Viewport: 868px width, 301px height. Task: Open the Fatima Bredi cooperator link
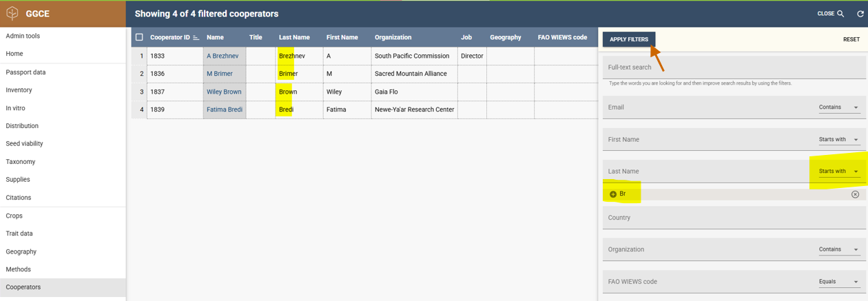[x=225, y=110]
